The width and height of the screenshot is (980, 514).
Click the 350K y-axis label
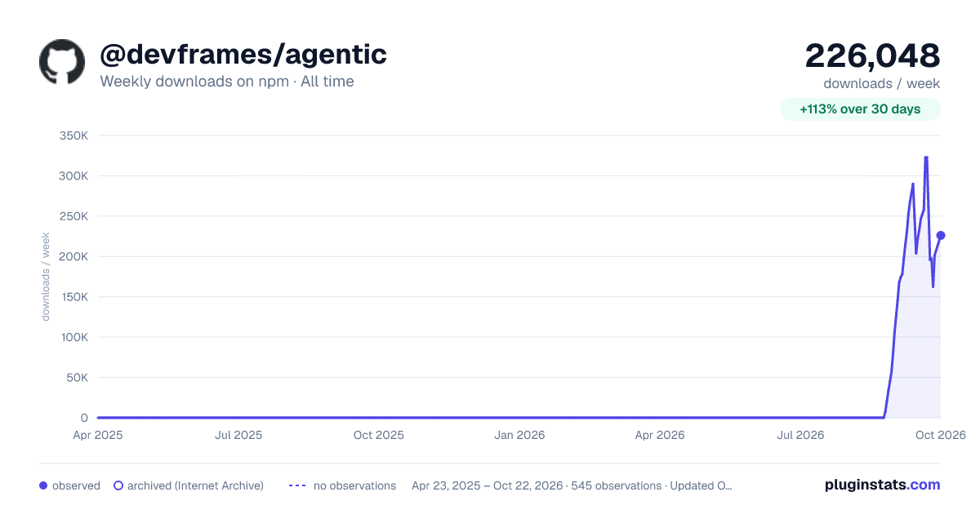point(74,135)
